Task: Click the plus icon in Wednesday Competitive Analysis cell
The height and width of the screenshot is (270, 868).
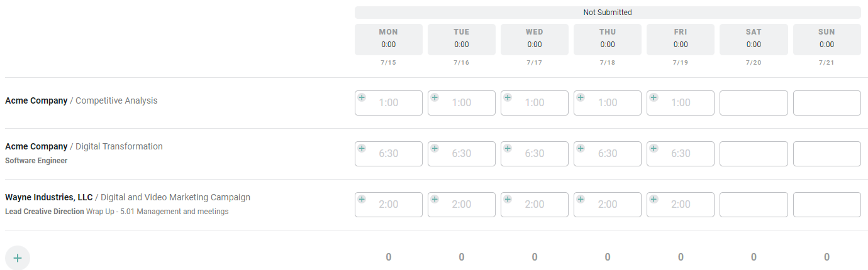Action: click(508, 97)
